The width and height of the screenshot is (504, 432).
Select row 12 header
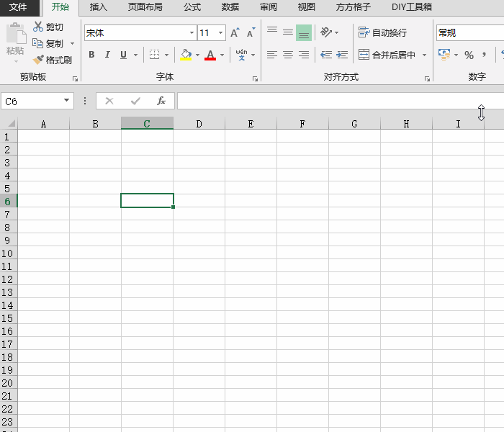click(x=9, y=279)
